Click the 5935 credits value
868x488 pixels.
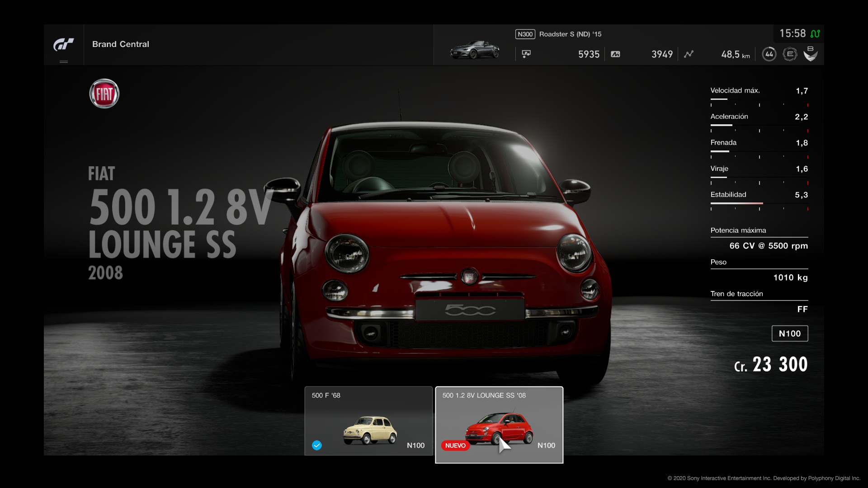pos(589,54)
